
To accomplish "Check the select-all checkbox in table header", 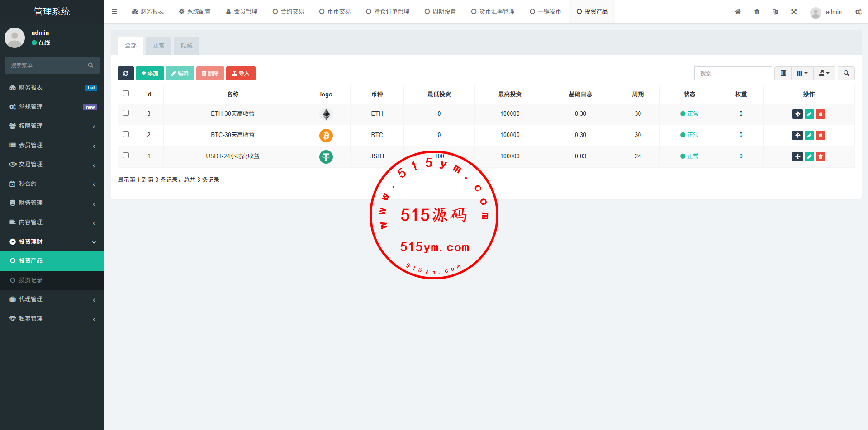I will (126, 94).
